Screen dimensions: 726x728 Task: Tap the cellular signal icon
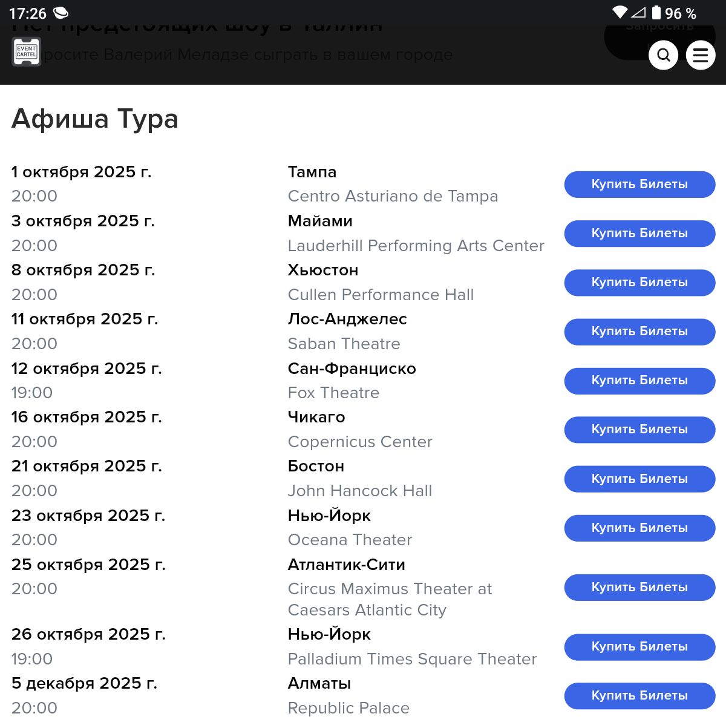(638, 13)
